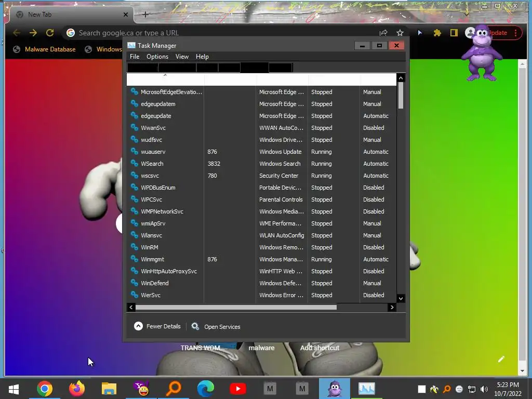Close the New Tab browser tab

[126, 15]
